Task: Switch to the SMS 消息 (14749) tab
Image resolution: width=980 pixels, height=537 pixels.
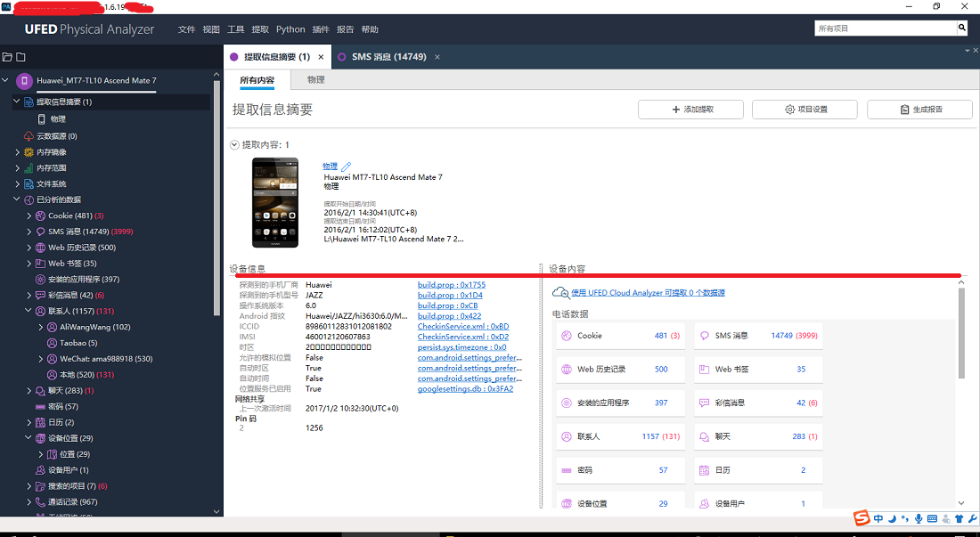Action: coord(388,57)
